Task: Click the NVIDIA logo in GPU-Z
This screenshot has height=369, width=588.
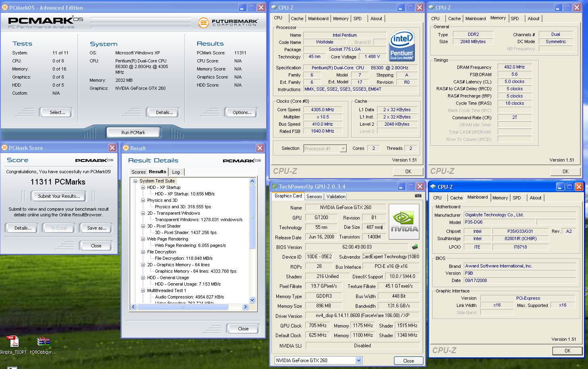Action: 404,222
